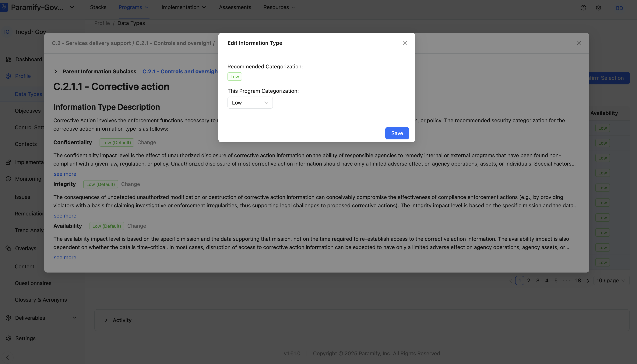This screenshot has height=364, width=637.
Task: Click the Availability column header
Action: pos(604,113)
